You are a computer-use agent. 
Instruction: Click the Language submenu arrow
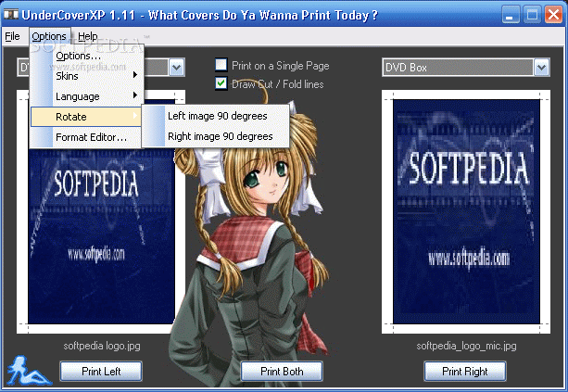(x=135, y=95)
